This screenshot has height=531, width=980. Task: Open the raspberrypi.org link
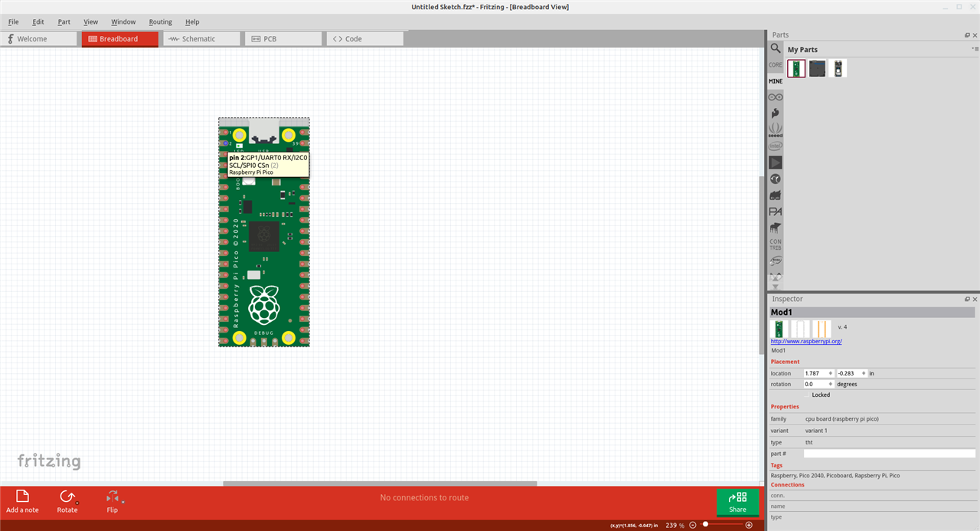(805, 341)
